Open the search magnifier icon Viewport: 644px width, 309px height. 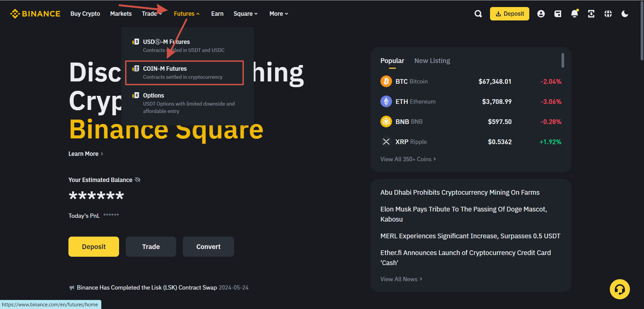(x=478, y=14)
